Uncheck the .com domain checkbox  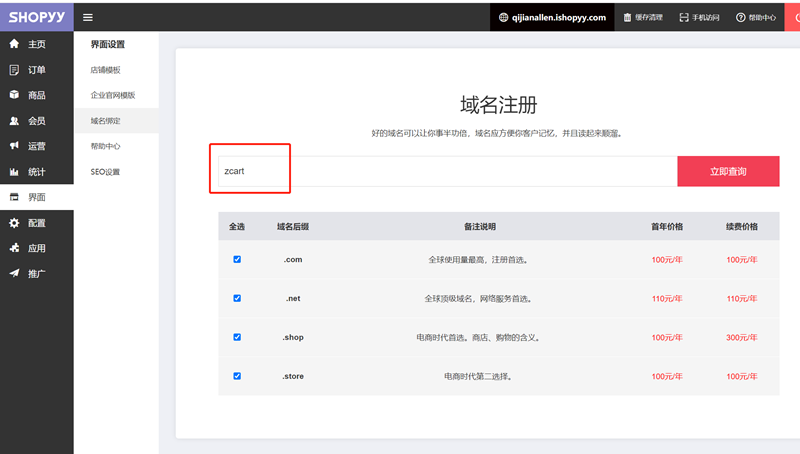point(237,259)
